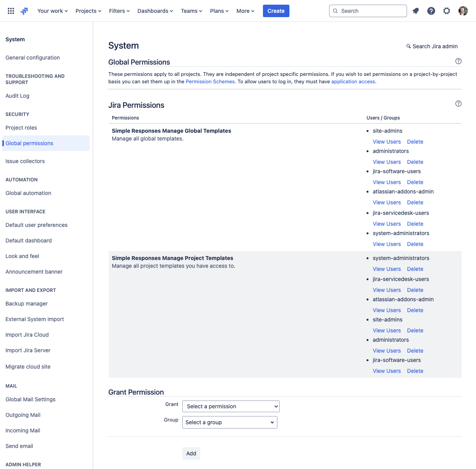Open Announcement banner settings
476x469 pixels.
[34, 272]
